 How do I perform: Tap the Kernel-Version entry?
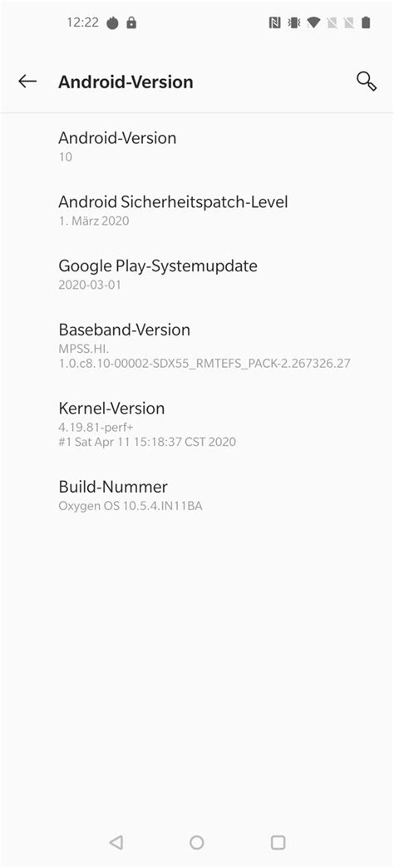[197, 424]
